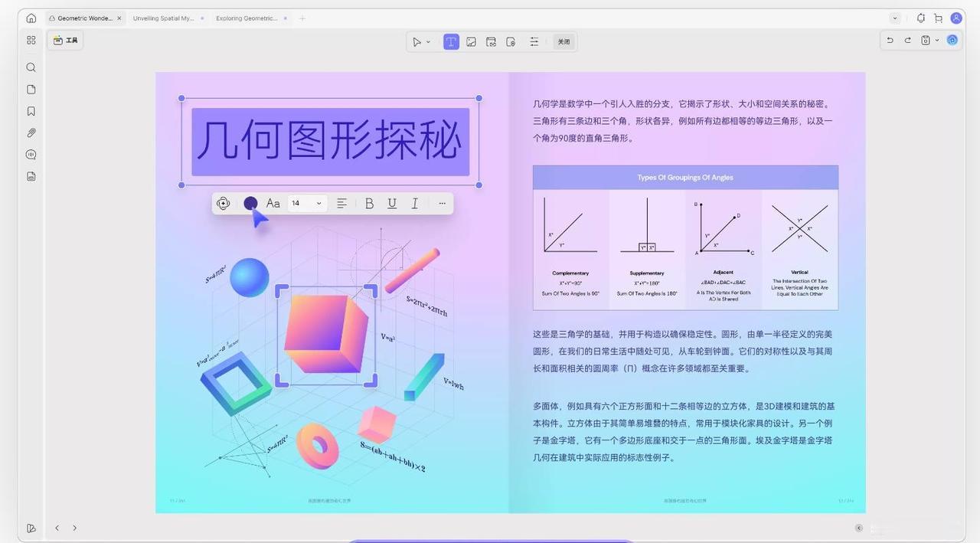Expand the pointer tool dropdown arrow
The image size is (980, 543).
click(x=429, y=42)
